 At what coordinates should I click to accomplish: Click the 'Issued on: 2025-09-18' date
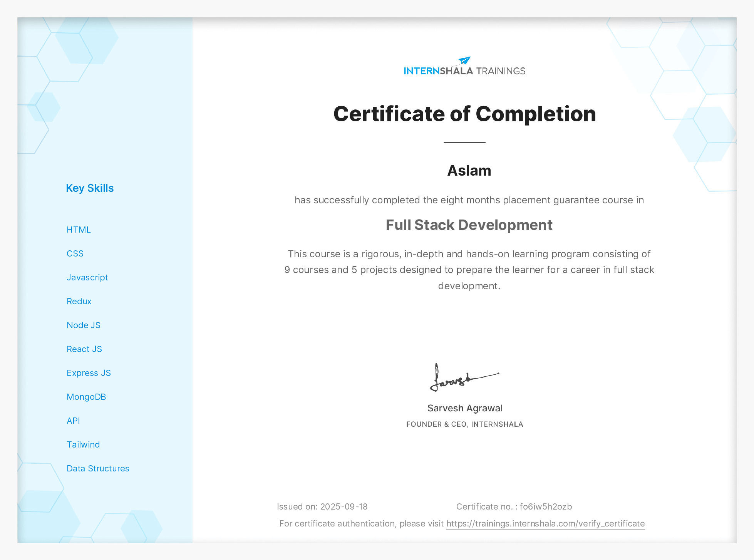click(x=322, y=506)
